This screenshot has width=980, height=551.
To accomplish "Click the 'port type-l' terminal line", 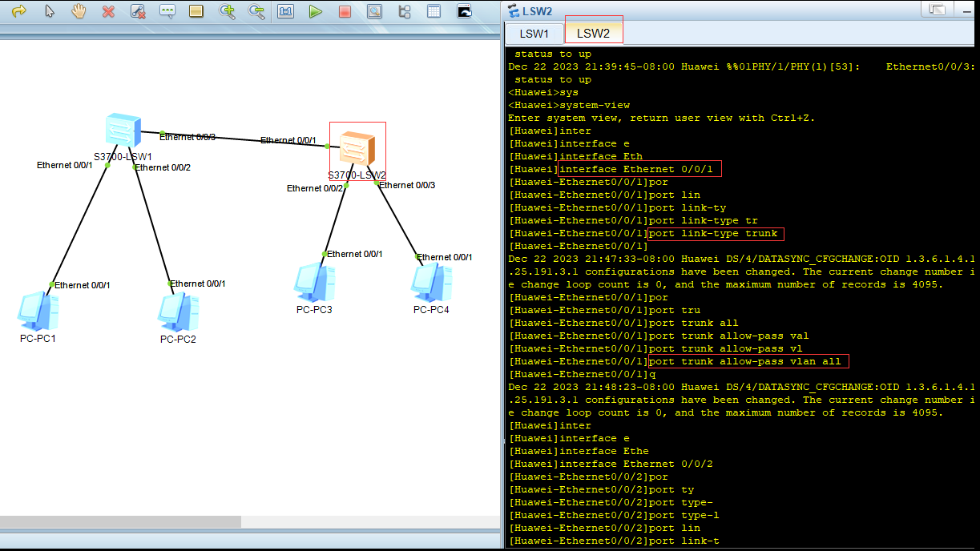I will pos(614,515).
